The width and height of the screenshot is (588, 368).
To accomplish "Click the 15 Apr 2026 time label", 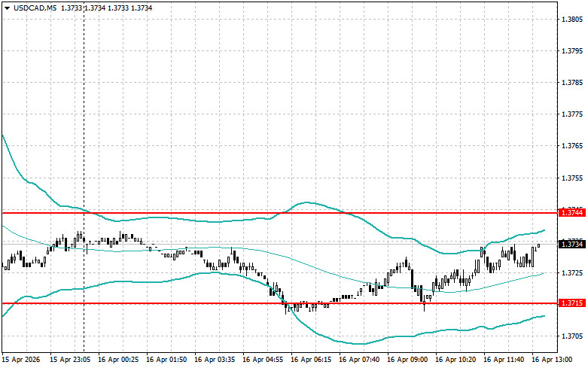I will (x=21, y=360).
